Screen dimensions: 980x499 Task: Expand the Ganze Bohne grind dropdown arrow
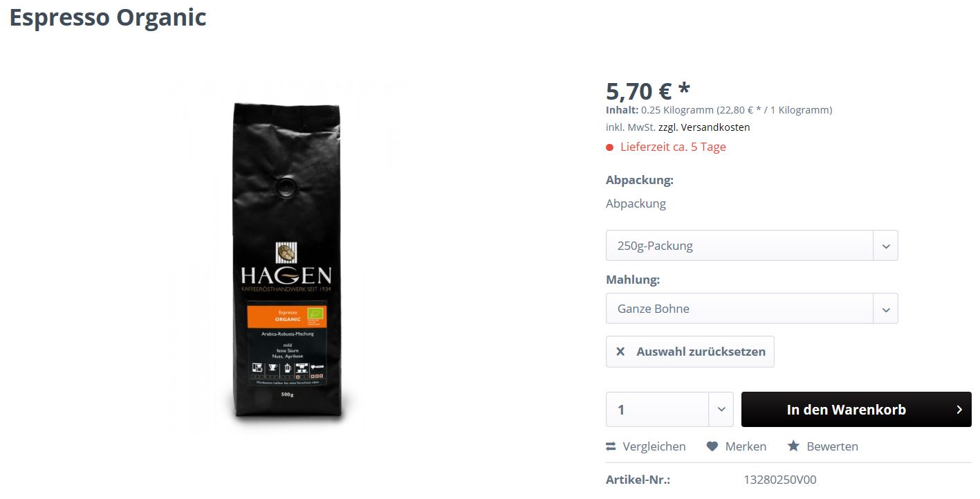point(886,309)
